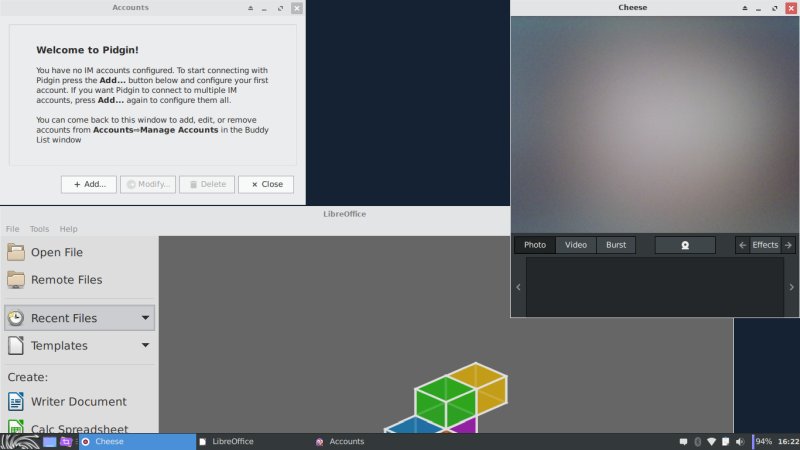Image resolution: width=800 pixels, height=450 pixels.
Task: Click Open File text in LibreOffice
Action: [57, 253]
